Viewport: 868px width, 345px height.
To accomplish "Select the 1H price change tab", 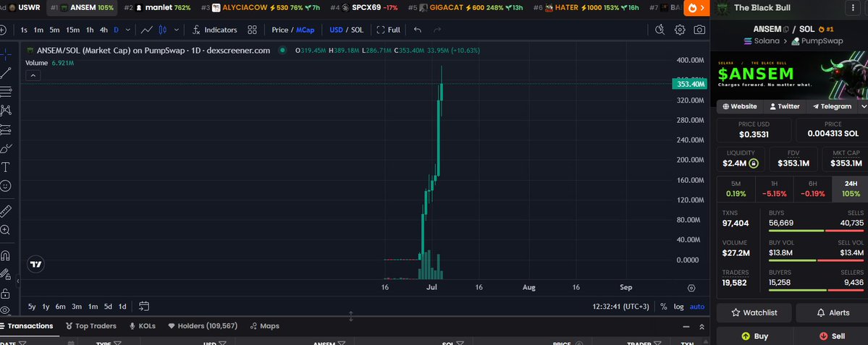I will pos(774,189).
